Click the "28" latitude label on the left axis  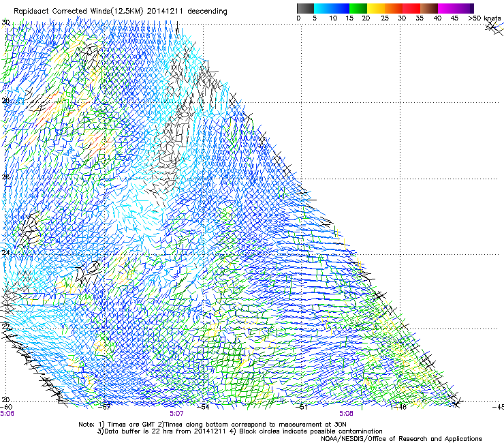(5, 100)
